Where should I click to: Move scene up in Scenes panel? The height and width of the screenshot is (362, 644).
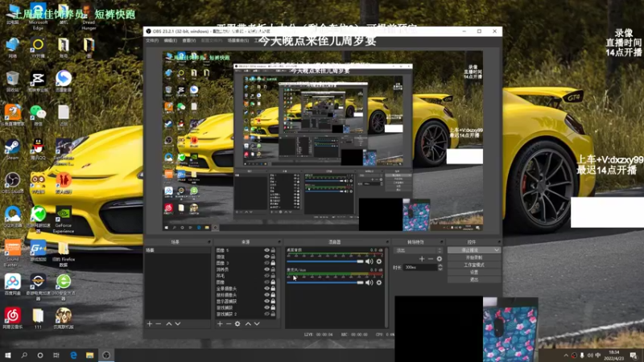(169, 324)
